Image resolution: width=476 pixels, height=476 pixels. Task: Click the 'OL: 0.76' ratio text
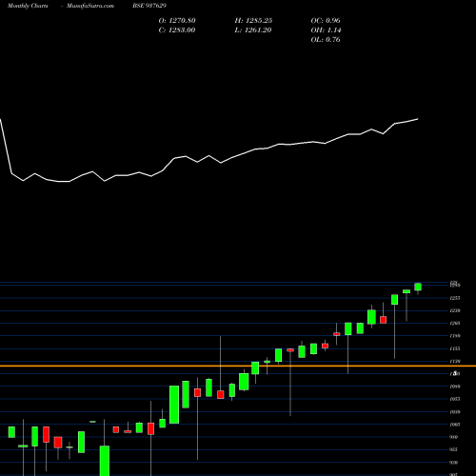[326, 40]
